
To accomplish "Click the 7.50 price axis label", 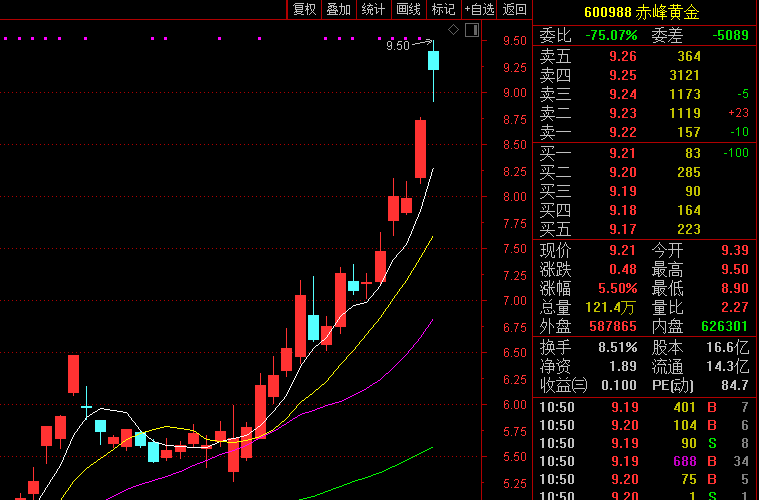I will [x=515, y=248].
